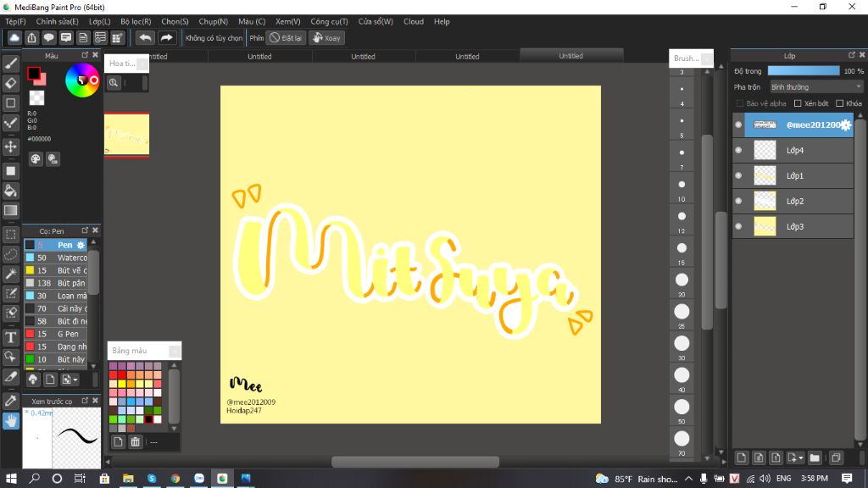Select the Magic Wand tool
The height and width of the screenshot is (488, 868).
(10, 274)
